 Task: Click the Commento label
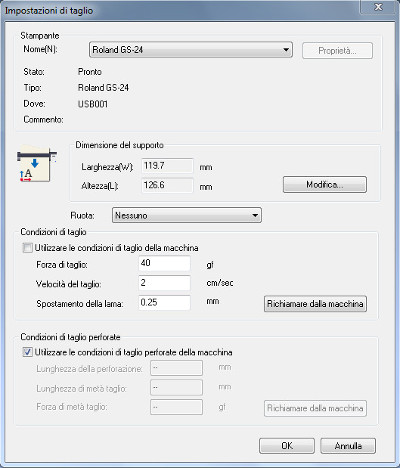[43, 120]
